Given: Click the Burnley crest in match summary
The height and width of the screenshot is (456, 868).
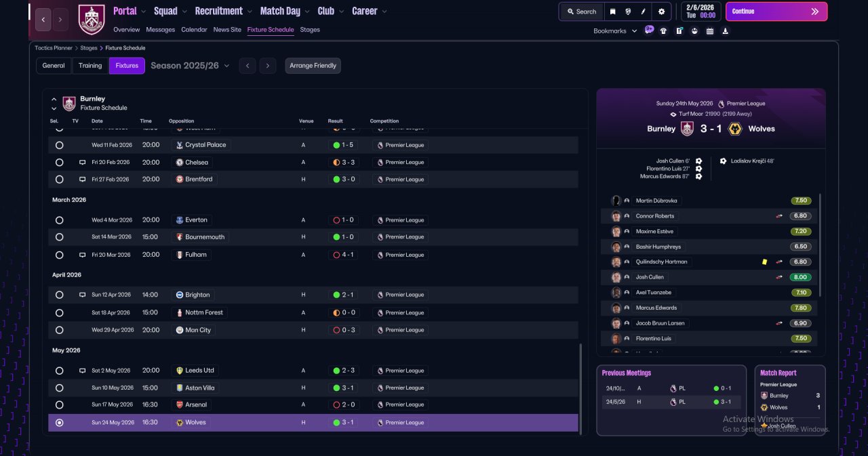Looking at the screenshot, I should 687,129.
